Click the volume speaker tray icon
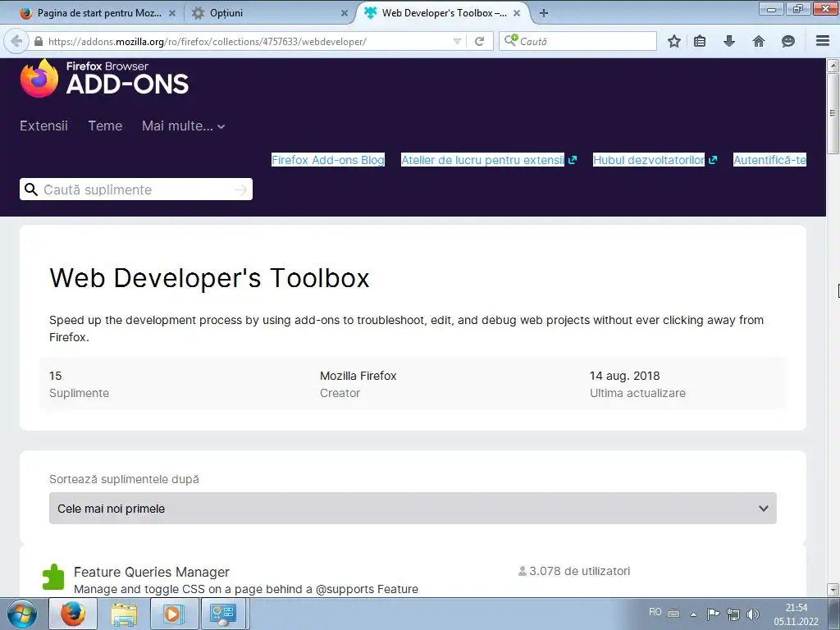Image resolution: width=840 pixels, height=630 pixels. [753, 614]
